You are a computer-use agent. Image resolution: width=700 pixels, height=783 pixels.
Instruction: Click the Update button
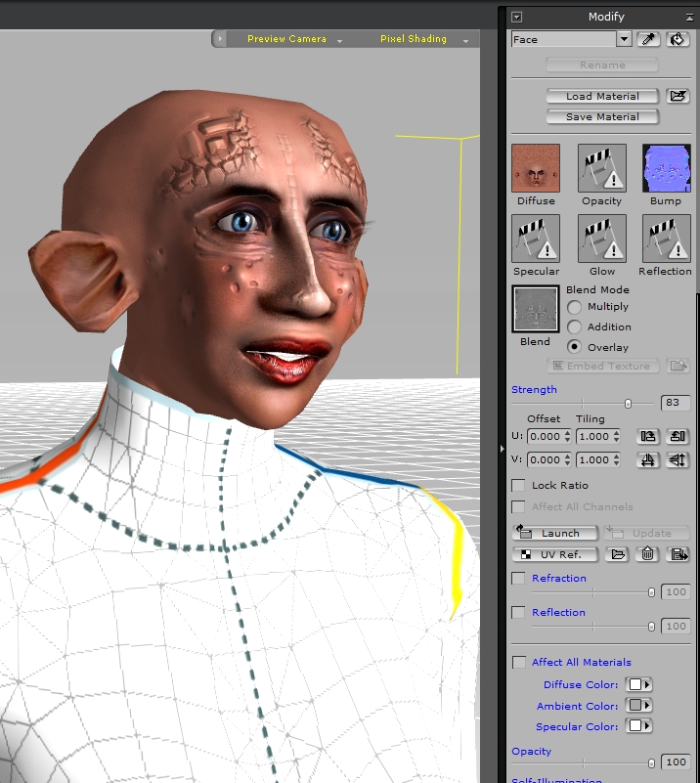(646, 533)
